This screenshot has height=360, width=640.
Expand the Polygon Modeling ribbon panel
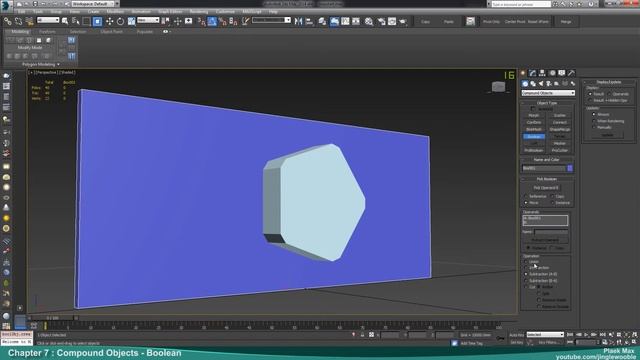(x=41, y=64)
